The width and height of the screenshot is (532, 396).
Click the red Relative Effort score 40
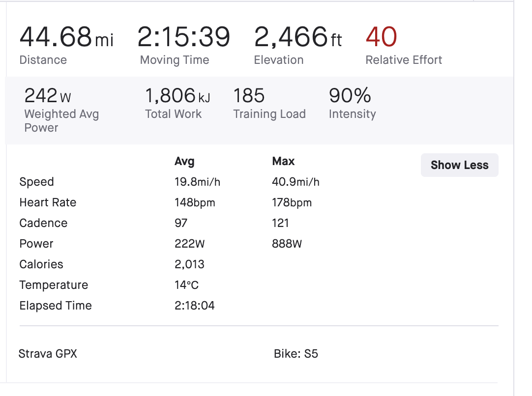382,37
